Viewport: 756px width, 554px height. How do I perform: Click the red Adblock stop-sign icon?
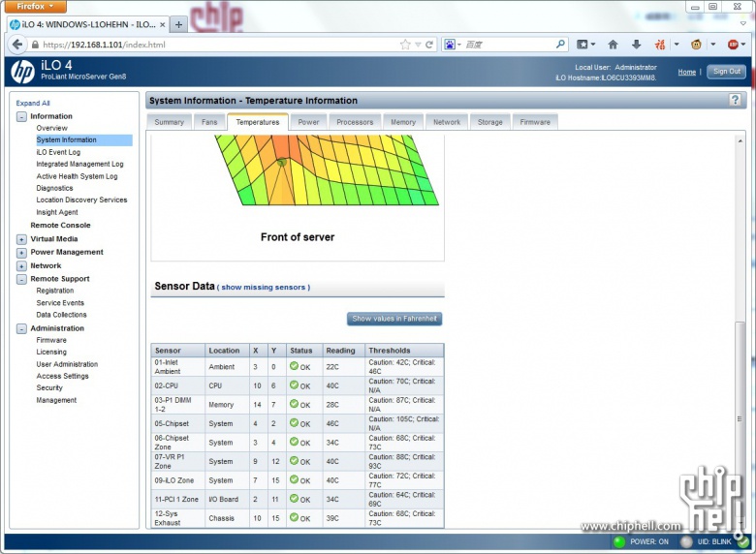point(733,45)
